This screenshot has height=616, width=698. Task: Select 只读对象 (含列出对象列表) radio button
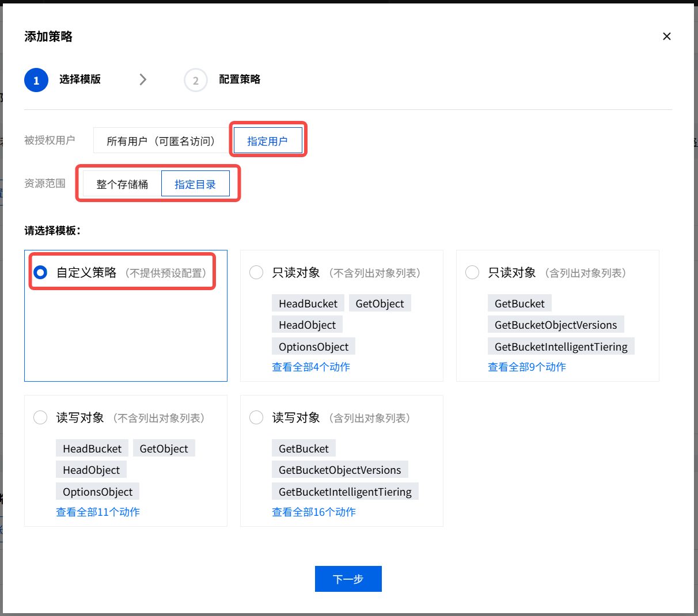point(472,272)
